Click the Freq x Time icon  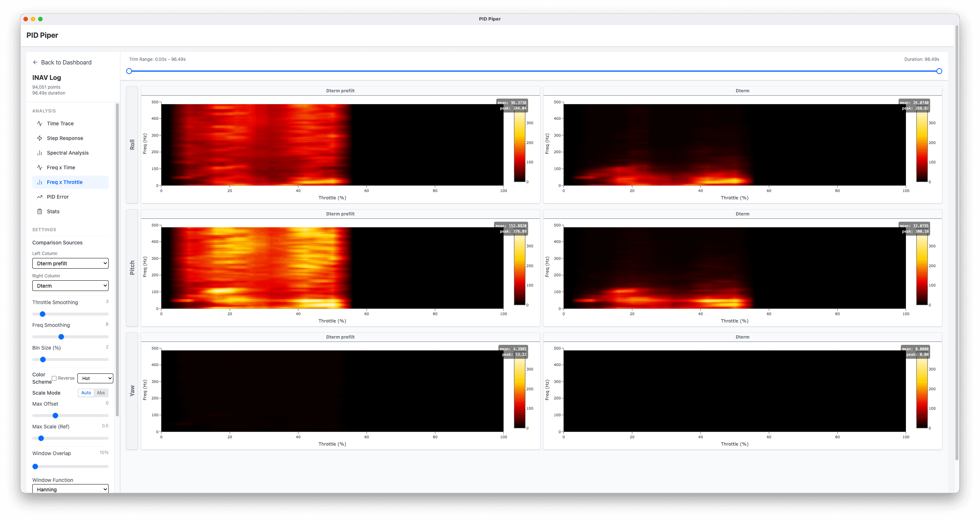40,167
